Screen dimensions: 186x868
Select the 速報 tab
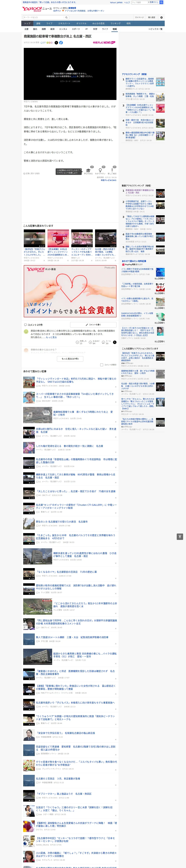click(x=38, y=24)
